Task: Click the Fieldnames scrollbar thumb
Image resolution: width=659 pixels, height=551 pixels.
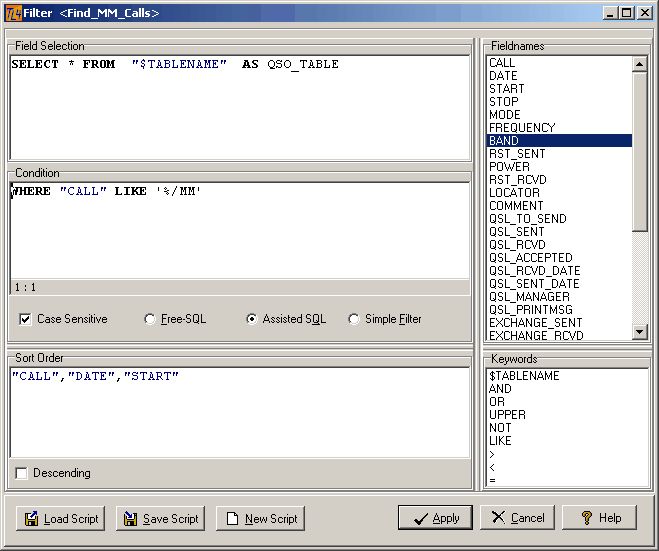Action: (x=639, y=152)
